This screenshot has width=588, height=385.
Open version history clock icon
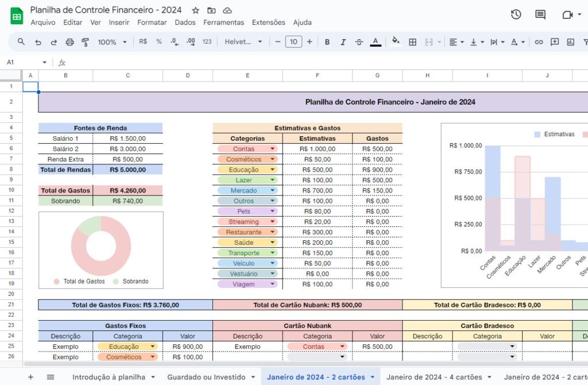516,15
